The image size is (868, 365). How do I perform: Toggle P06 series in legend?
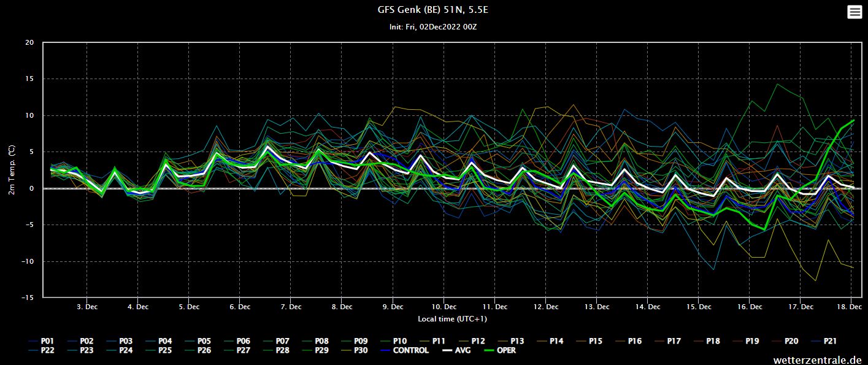click(237, 341)
